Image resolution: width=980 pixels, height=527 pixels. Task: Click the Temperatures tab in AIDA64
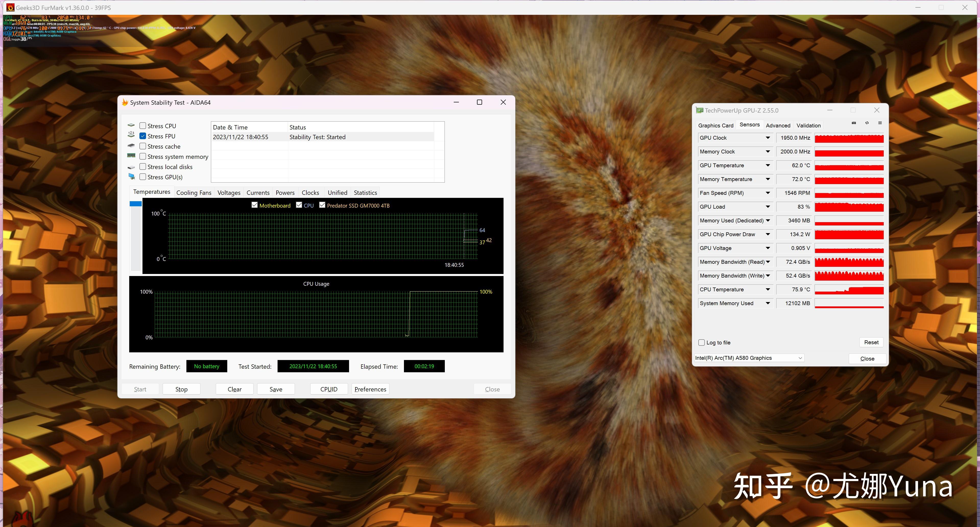click(x=150, y=192)
